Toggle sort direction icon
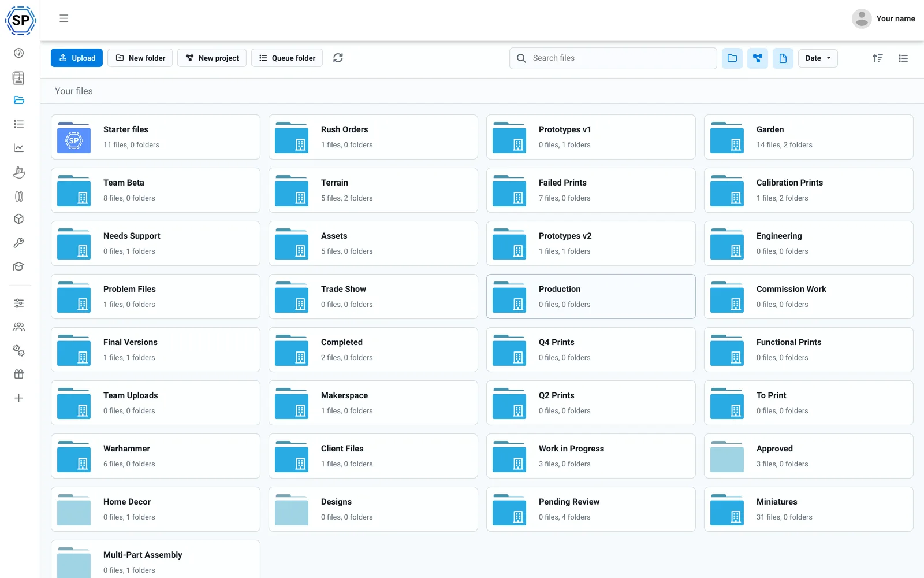The image size is (924, 578). pos(877,58)
